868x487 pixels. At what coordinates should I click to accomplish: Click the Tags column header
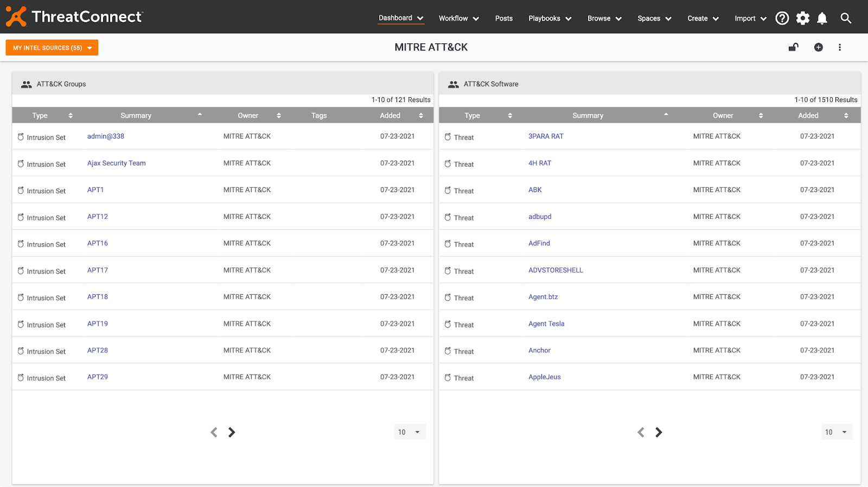[319, 116]
